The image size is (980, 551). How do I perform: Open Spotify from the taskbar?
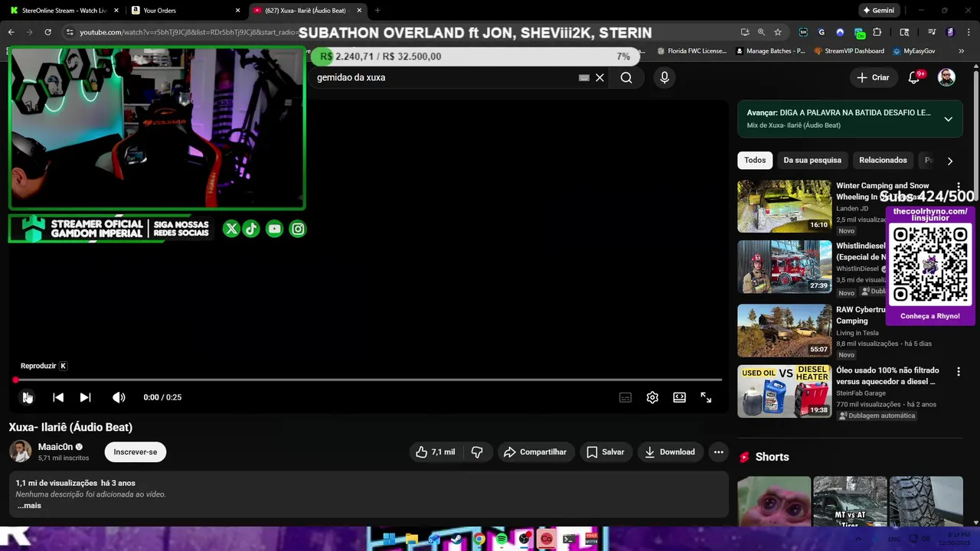point(501,540)
